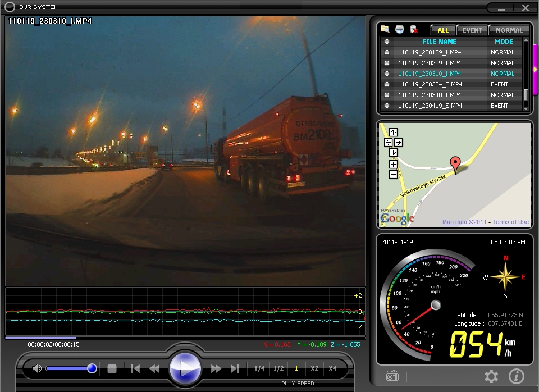Screen dimensions: 539x392
Task: Click the volume slider handle
Action: [x=92, y=368]
